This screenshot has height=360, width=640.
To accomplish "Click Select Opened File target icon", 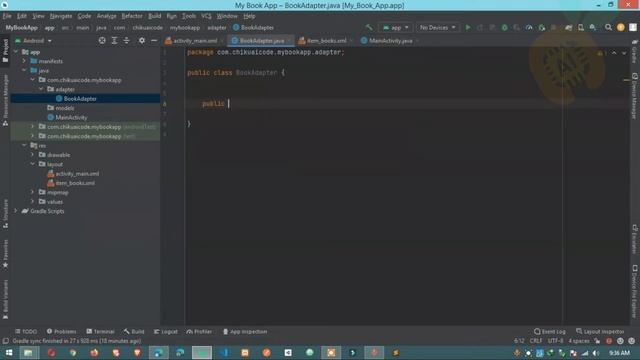I will 102,40.
